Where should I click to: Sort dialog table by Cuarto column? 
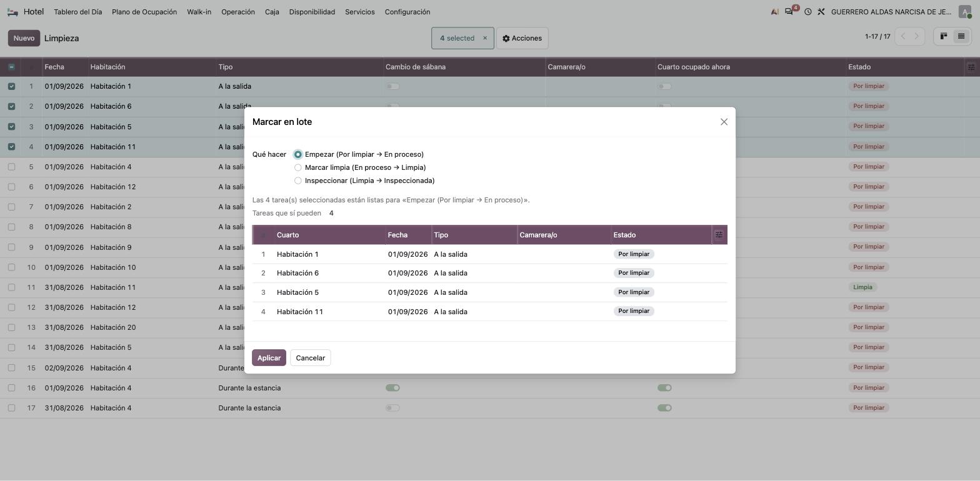coord(287,235)
